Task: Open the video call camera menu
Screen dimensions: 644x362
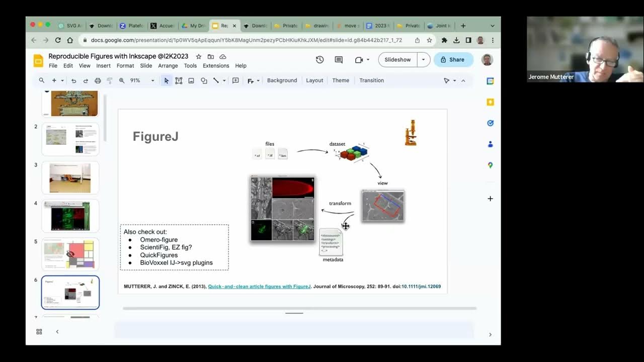Action: (x=362, y=60)
